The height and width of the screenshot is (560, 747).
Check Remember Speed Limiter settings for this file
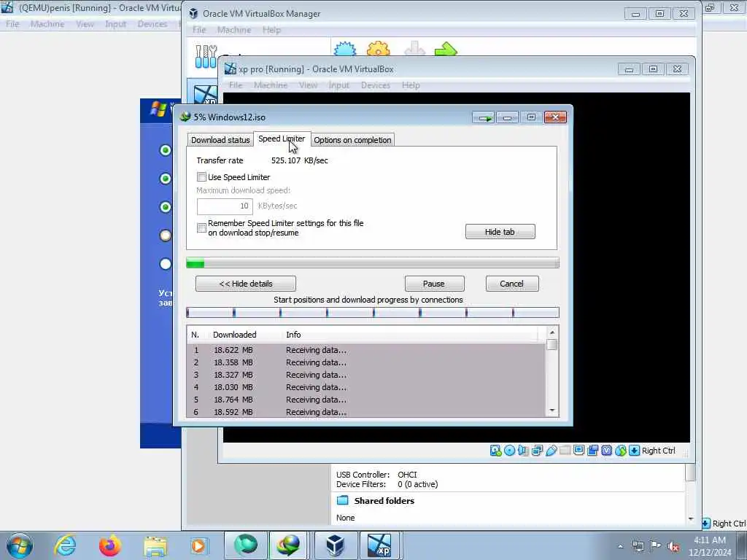coord(201,227)
